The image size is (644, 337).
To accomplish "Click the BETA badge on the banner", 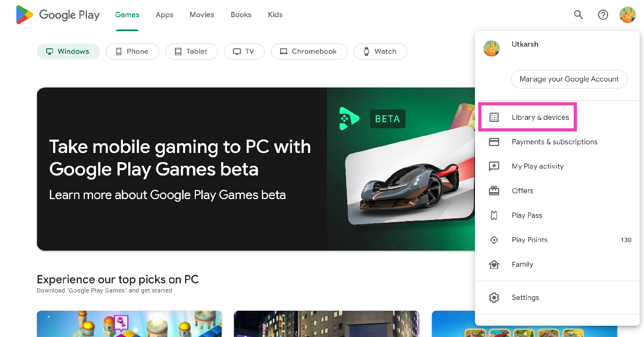I will [387, 119].
